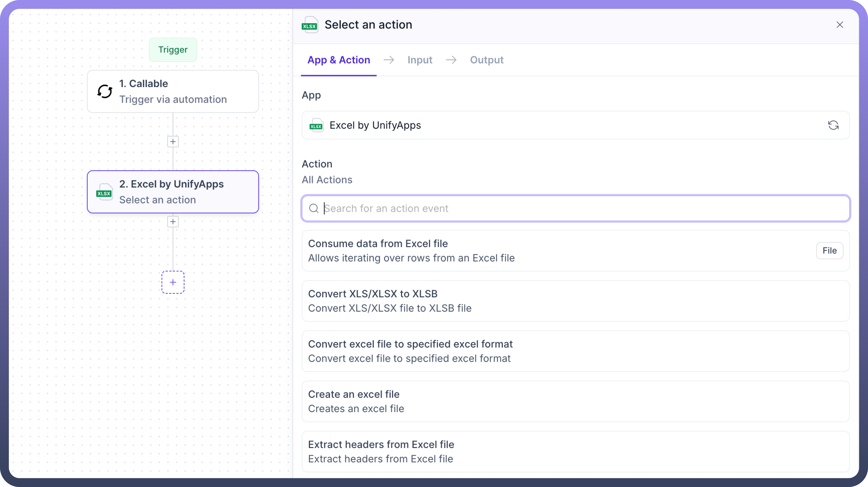Switch to the Output tab
Viewport: 868px width, 487px height.
pyautogui.click(x=486, y=60)
